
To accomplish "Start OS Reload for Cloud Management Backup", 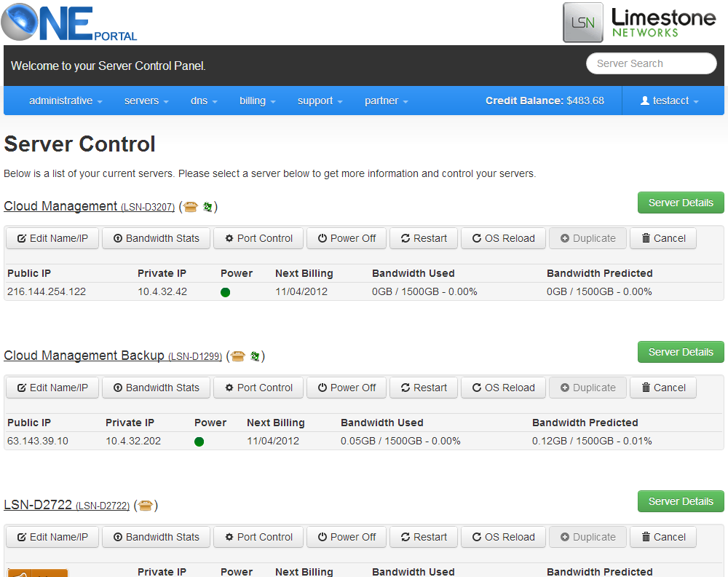I will pos(503,388).
